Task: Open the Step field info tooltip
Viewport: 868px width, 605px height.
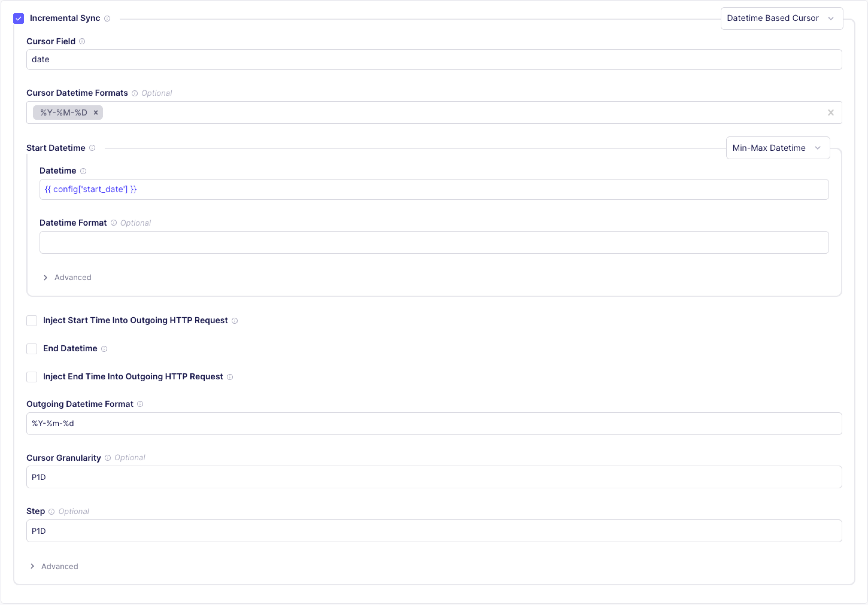Action: pyautogui.click(x=52, y=511)
